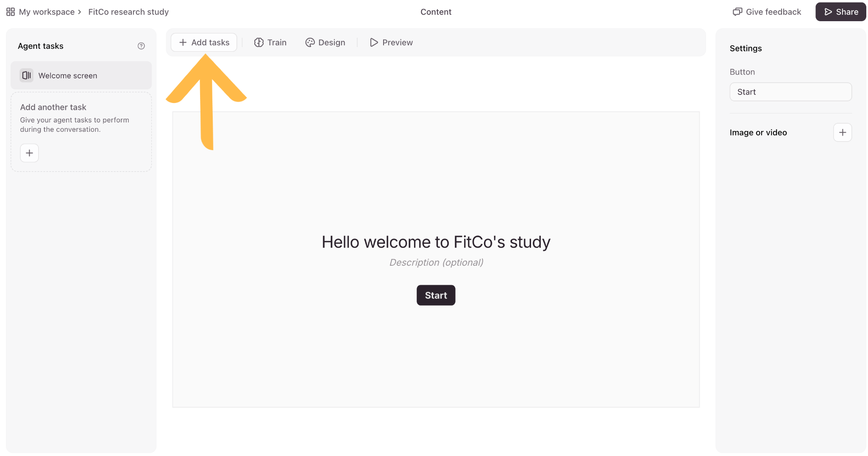Switch to the Design tab
The width and height of the screenshot is (868, 456).
pyautogui.click(x=325, y=42)
